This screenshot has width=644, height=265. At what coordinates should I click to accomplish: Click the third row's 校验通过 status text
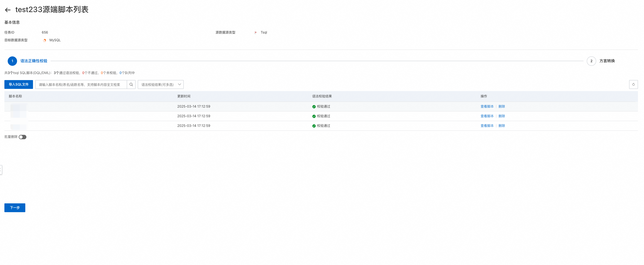(x=324, y=126)
